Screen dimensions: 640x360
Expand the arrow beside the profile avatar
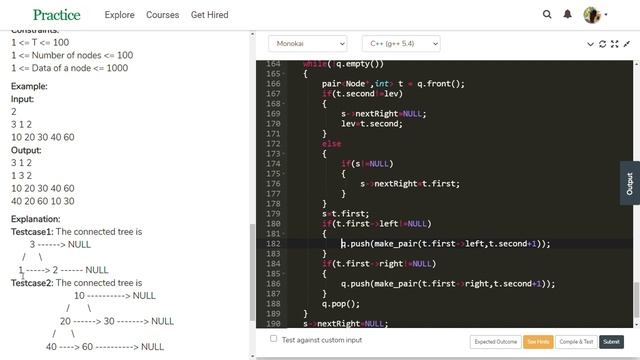pyautogui.click(x=606, y=15)
